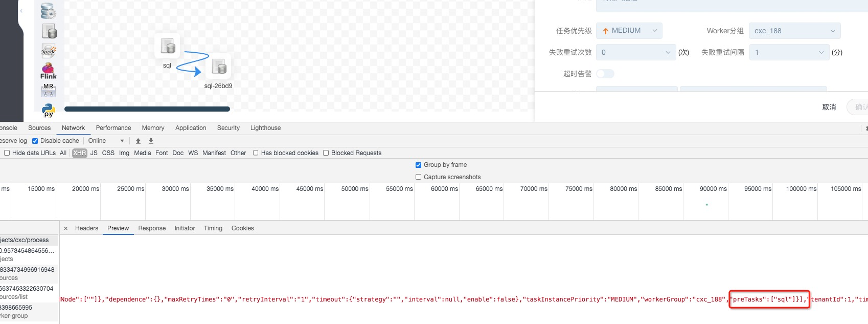Filter requests by All types
This screenshot has height=324, width=868.
[63, 153]
